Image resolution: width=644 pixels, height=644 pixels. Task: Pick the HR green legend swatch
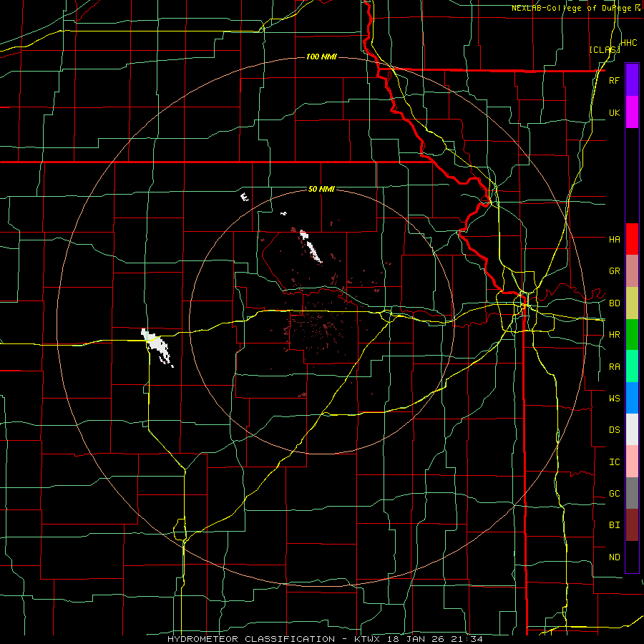pyautogui.click(x=632, y=335)
